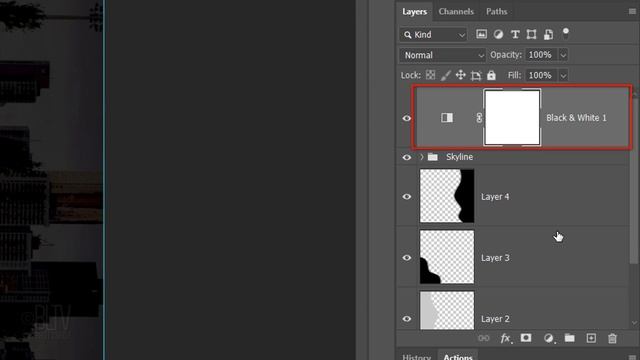Delete layer with trash icon
The width and height of the screenshot is (640, 360).
tap(612, 338)
